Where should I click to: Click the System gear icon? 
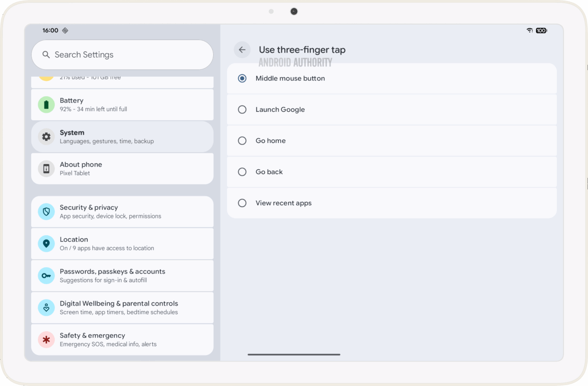point(46,137)
